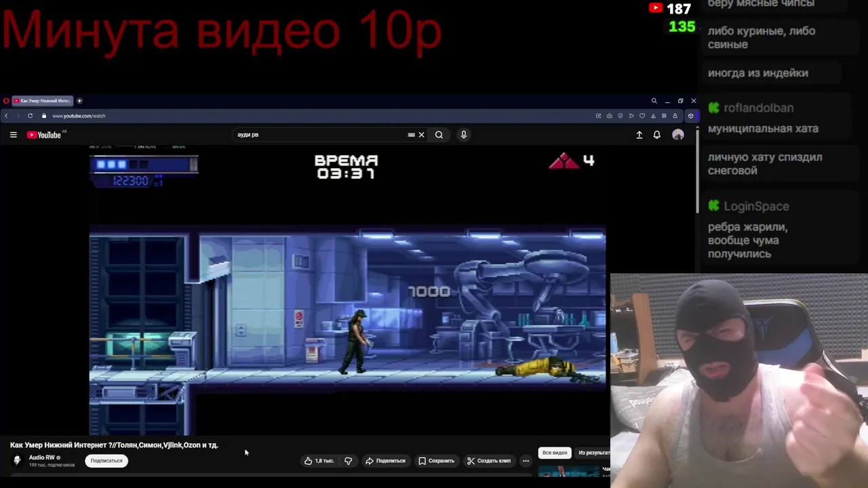Subscribe with the Подписаться button
The height and width of the screenshot is (488, 868).
pyautogui.click(x=106, y=461)
